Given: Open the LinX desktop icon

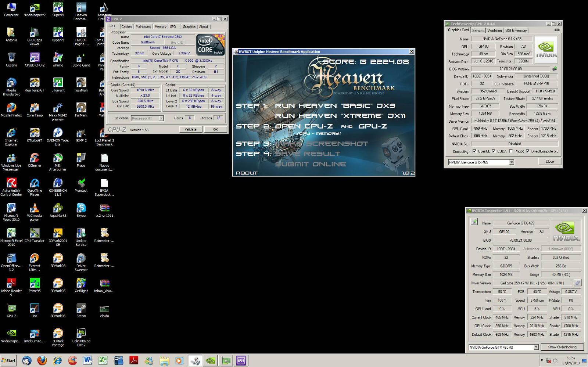Looking at the screenshot, I should [x=35, y=310].
